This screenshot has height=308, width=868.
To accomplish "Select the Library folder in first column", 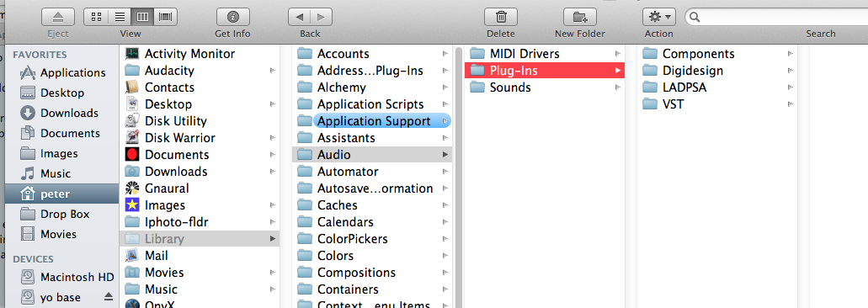I will [200, 239].
